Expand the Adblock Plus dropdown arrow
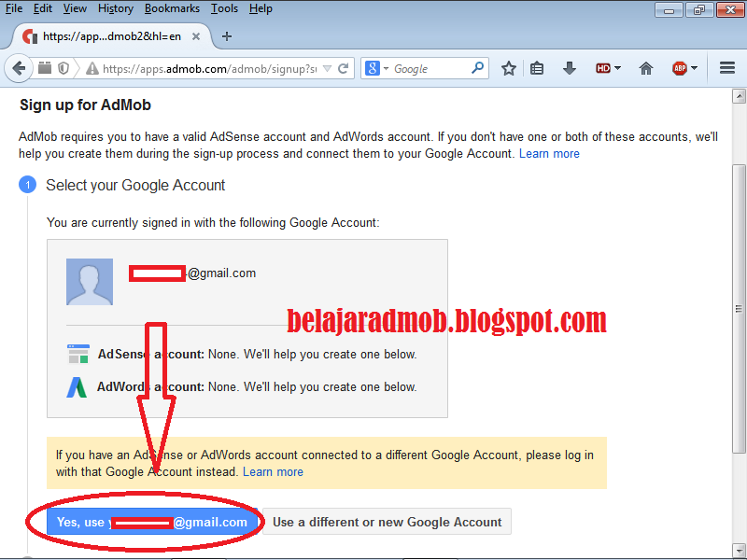747x560 pixels. click(x=694, y=68)
